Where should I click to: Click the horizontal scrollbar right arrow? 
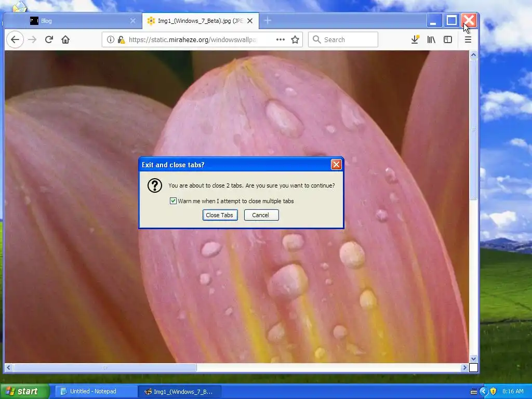tap(464, 367)
